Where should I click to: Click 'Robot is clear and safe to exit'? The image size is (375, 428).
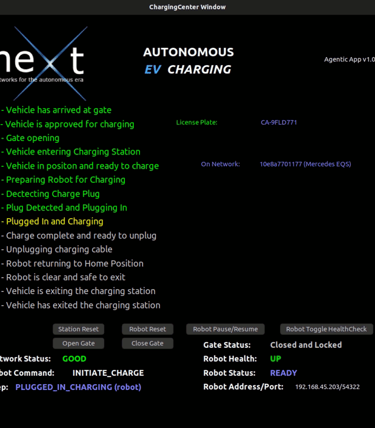[x=63, y=277]
